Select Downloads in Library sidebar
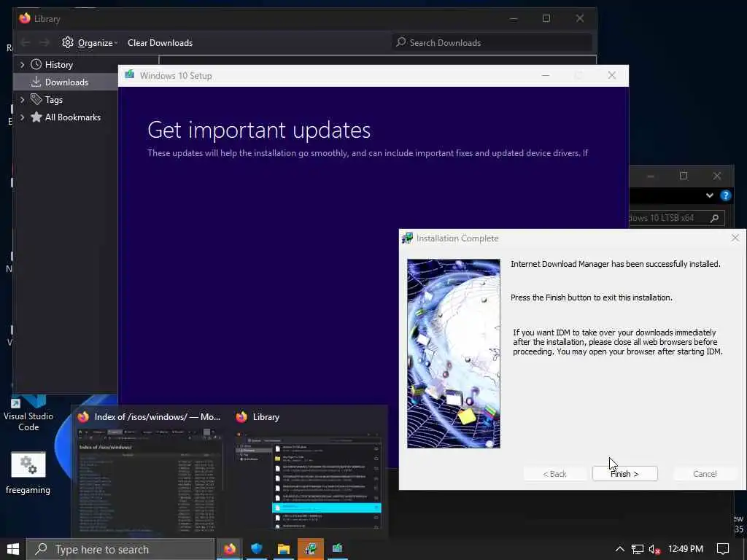The height and width of the screenshot is (560, 747). click(66, 82)
